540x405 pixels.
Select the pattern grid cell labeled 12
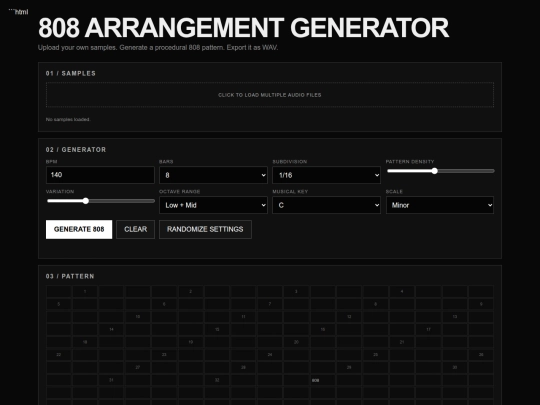pos(349,317)
